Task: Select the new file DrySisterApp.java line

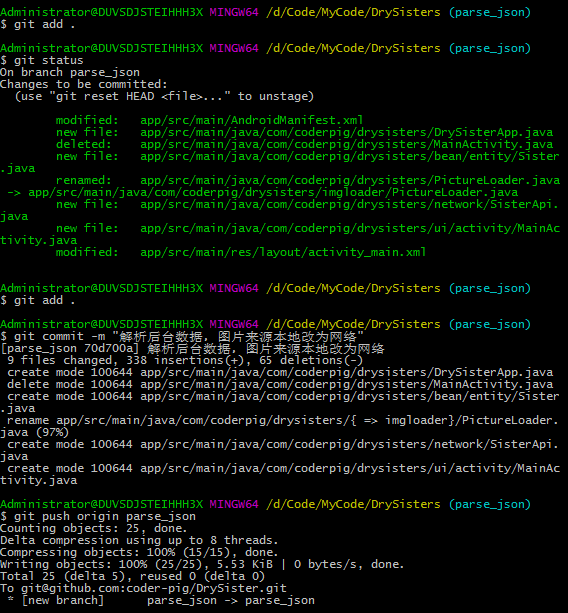Action: click(x=305, y=132)
